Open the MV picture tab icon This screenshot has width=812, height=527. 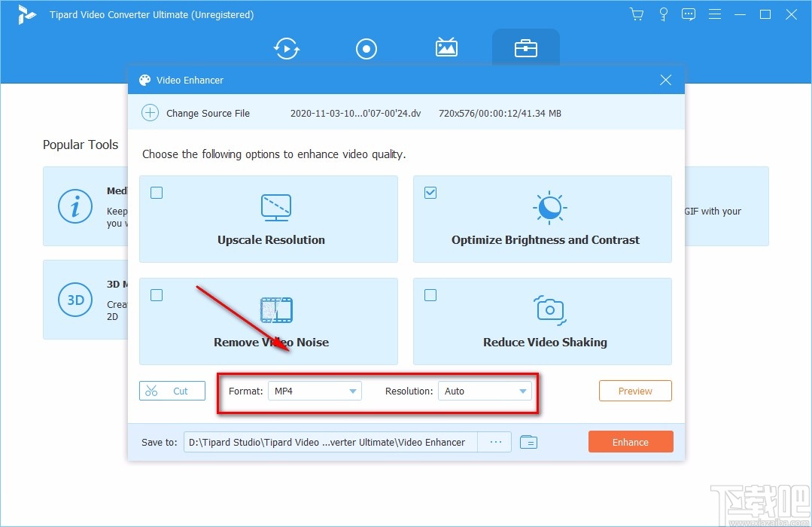pos(446,47)
